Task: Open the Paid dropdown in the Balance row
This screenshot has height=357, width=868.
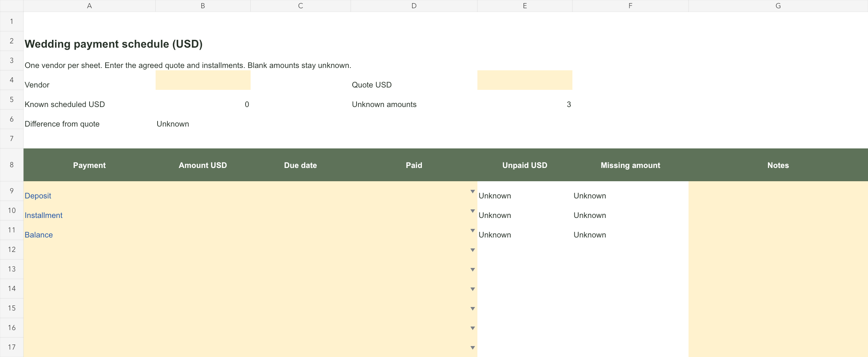Action: point(472,230)
